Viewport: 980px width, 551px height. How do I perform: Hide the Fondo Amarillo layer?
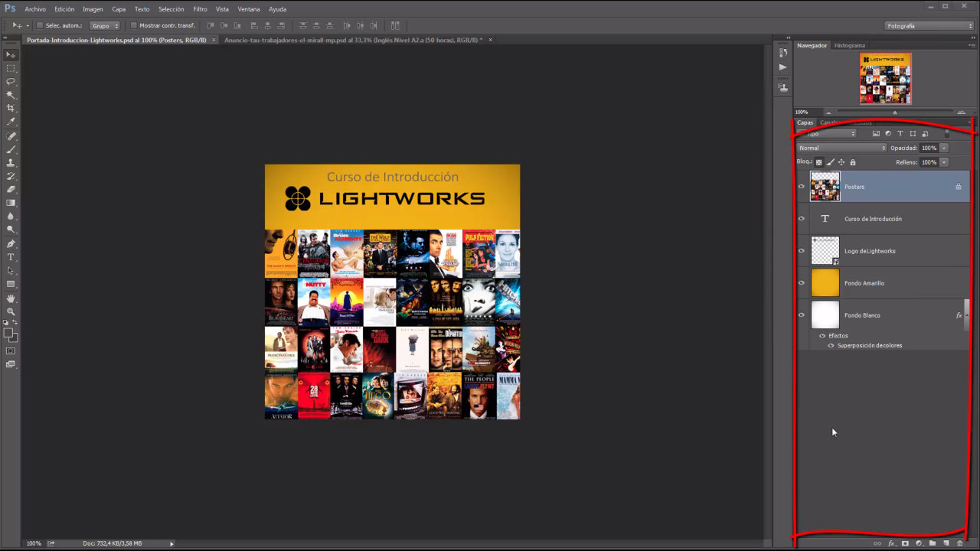coord(802,283)
